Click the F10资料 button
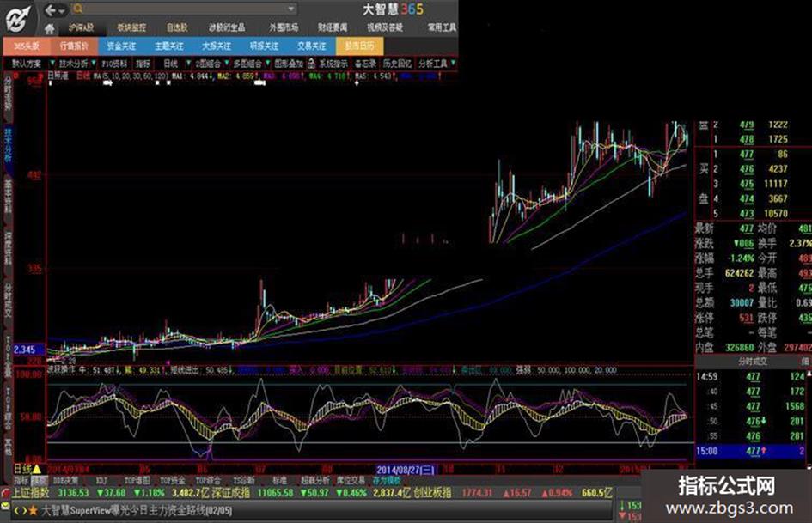This screenshot has width=812, height=523. pos(114,64)
